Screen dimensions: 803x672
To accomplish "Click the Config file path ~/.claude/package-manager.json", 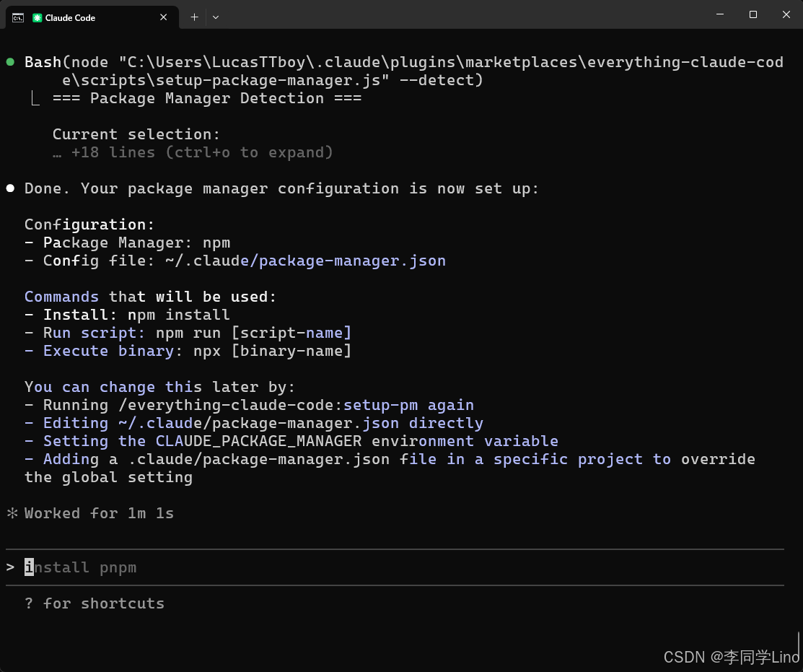I will [x=305, y=261].
